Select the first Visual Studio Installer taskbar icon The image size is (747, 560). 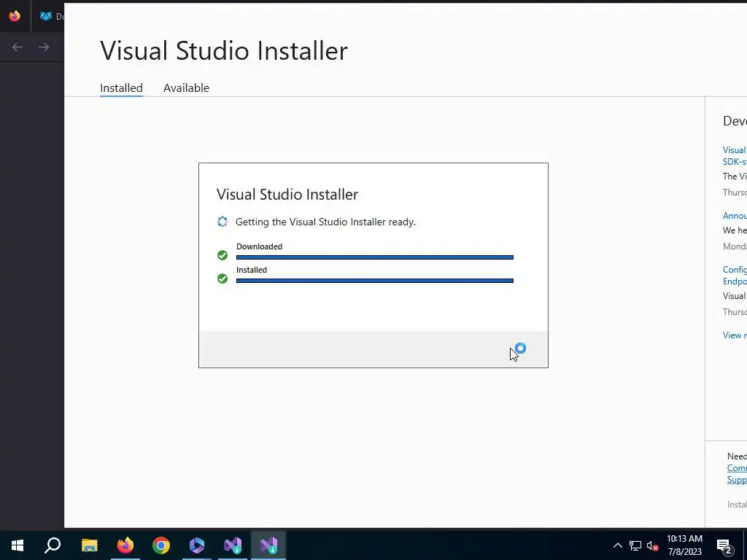(x=233, y=545)
